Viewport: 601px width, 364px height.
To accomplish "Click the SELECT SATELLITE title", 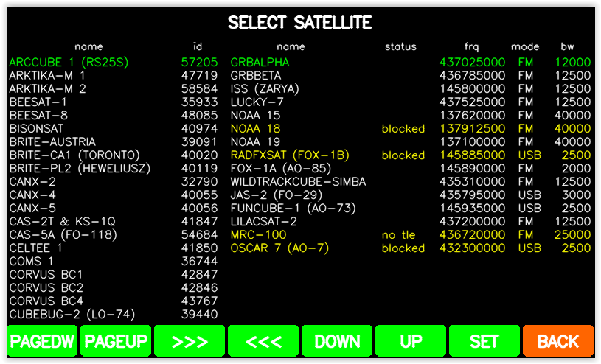I will [x=299, y=23].
